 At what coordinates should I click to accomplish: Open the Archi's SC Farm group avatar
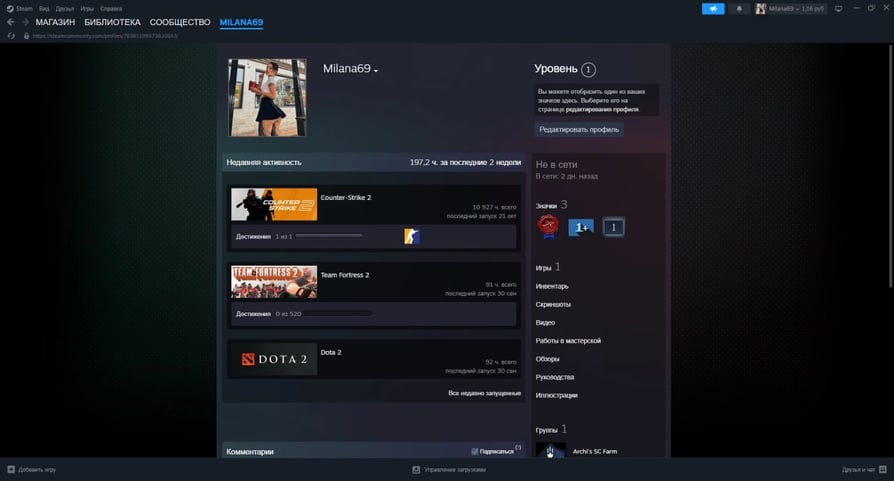(x=550, y=450)
